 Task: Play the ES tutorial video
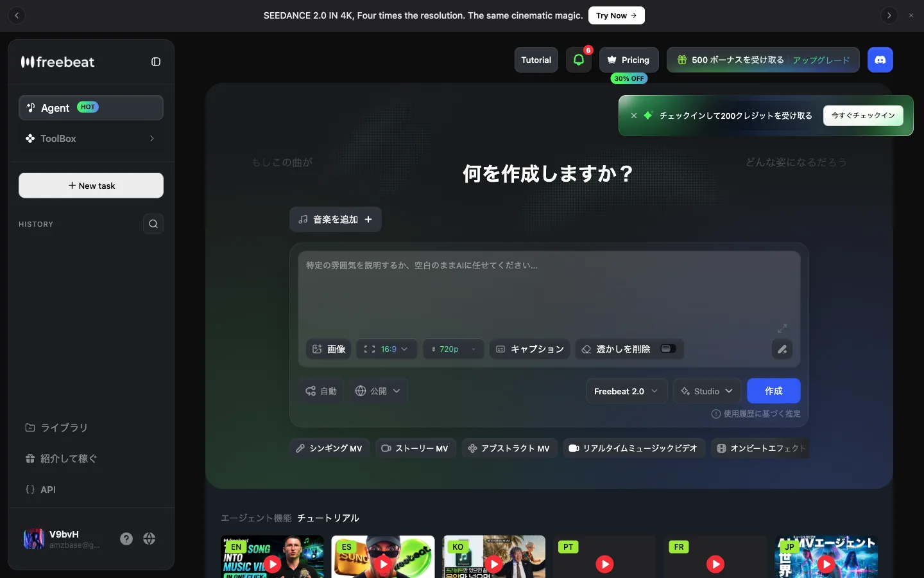tap(383, 564)
